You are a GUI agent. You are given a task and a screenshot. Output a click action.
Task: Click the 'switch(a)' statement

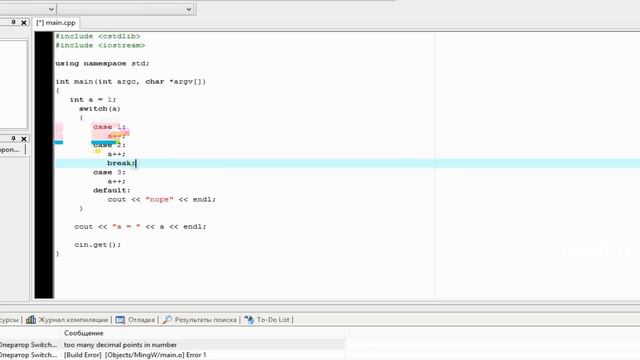[x=100, y=109]
